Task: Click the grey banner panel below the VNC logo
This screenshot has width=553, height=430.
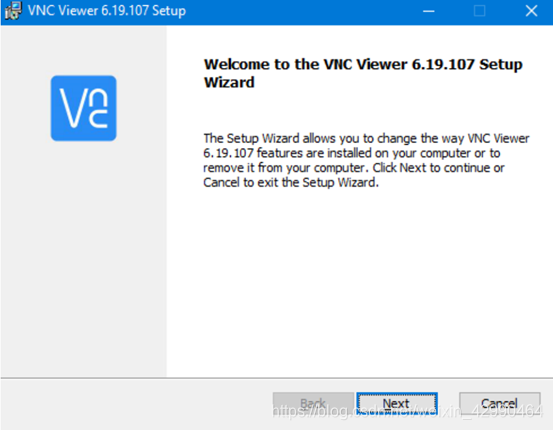Action: click(84, 258)
